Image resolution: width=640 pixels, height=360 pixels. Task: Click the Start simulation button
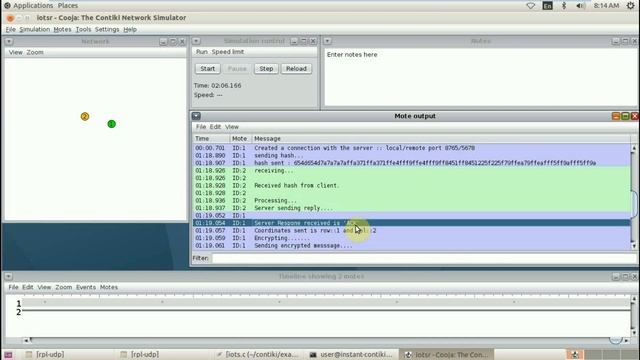tap(208, 69)
